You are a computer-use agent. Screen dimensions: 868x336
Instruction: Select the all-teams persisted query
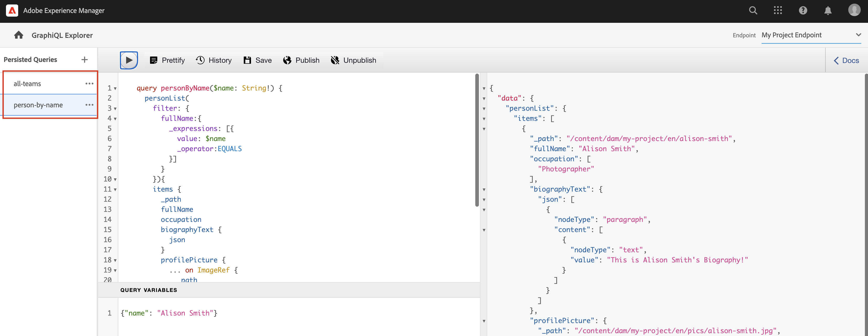27,83
